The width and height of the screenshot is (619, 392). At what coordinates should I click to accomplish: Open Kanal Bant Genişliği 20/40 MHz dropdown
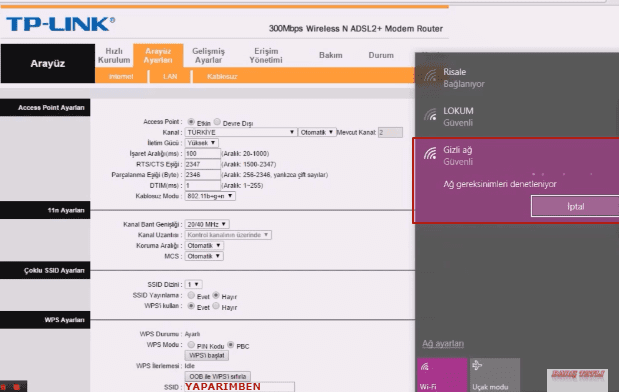click(207, 224)
